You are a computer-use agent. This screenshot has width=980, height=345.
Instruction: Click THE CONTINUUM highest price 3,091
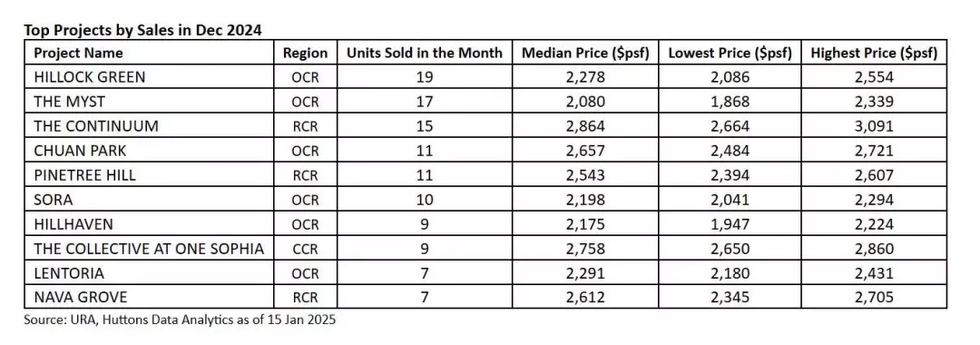tap(874, 126)
